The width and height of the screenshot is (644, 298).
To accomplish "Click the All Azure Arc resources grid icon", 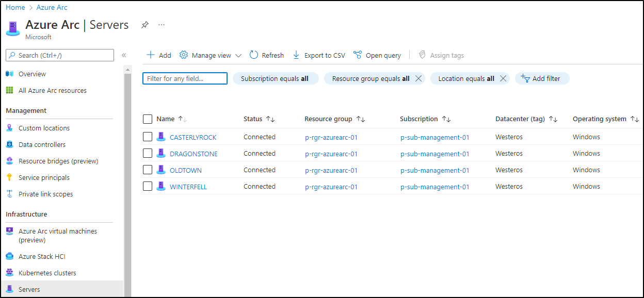I will [x=9, y=91].
